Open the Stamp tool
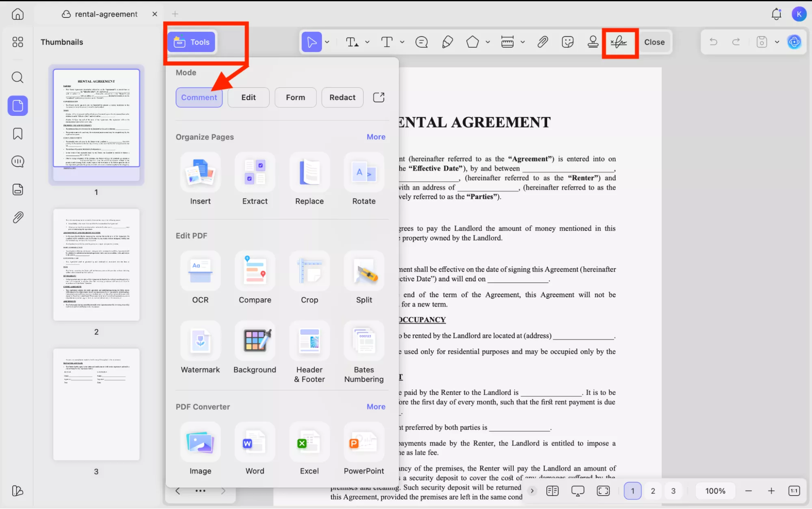 593,42
